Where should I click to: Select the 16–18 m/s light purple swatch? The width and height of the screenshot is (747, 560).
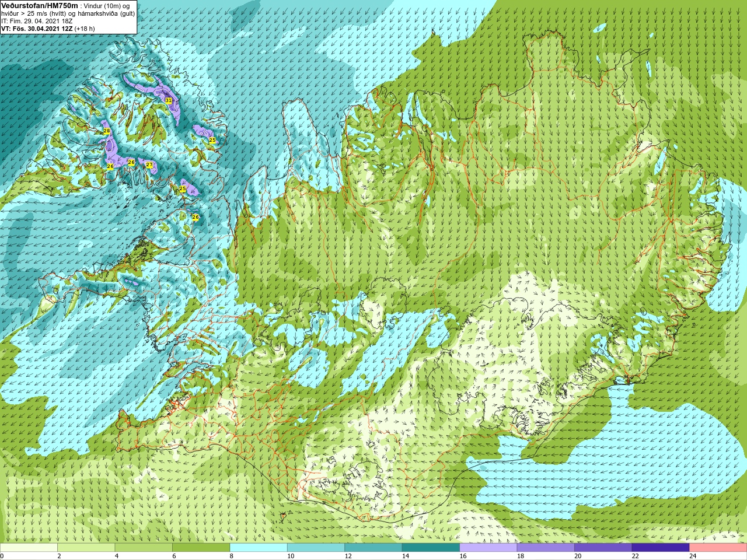[x=488, y=548]
